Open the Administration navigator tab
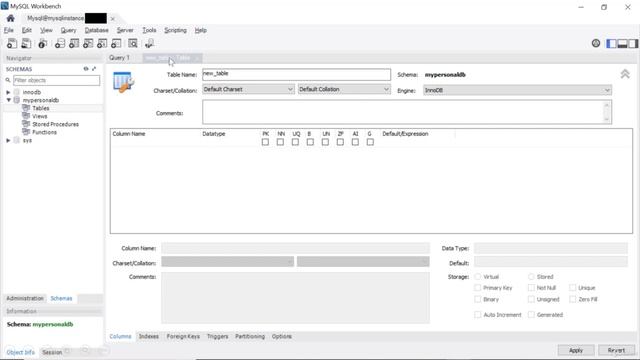Viewport: 640px width, 360px height. click(x=25, y=298)
